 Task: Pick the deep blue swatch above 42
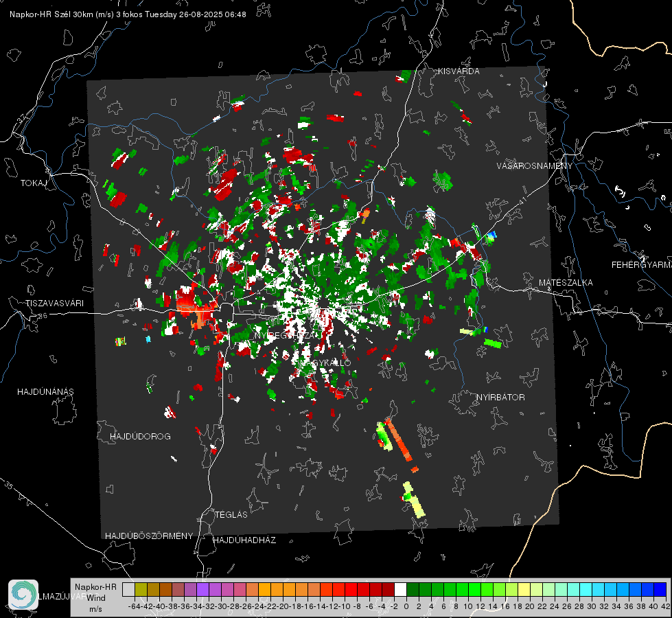click(x=660, y=590)
